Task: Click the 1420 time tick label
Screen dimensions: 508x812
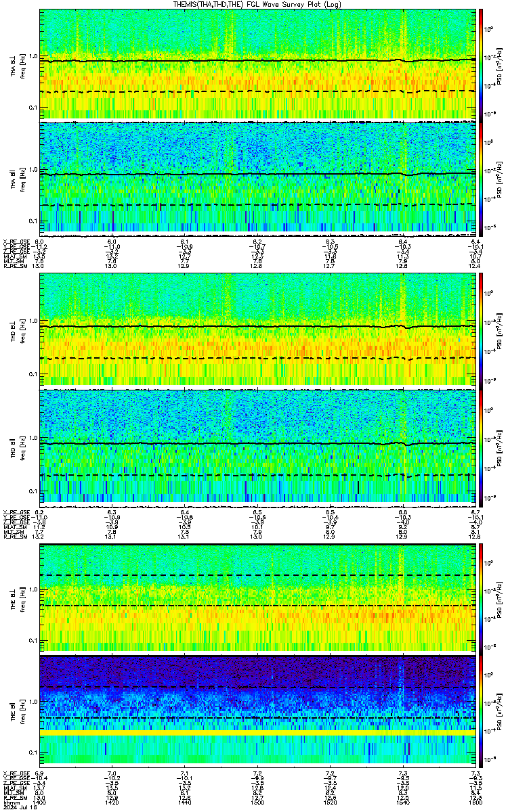Action: 112,803
